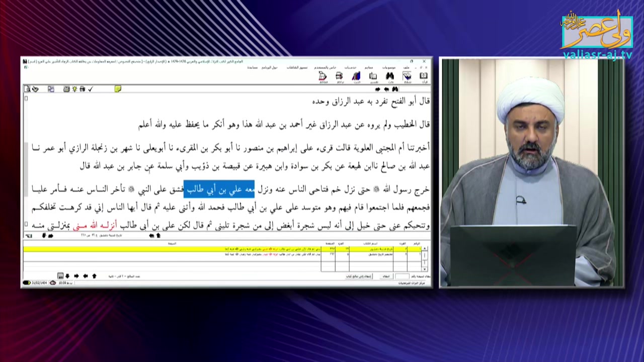The height and width of the screenshot is (362, 644).
Task: Open the معاجم menu
Action: 369,67
